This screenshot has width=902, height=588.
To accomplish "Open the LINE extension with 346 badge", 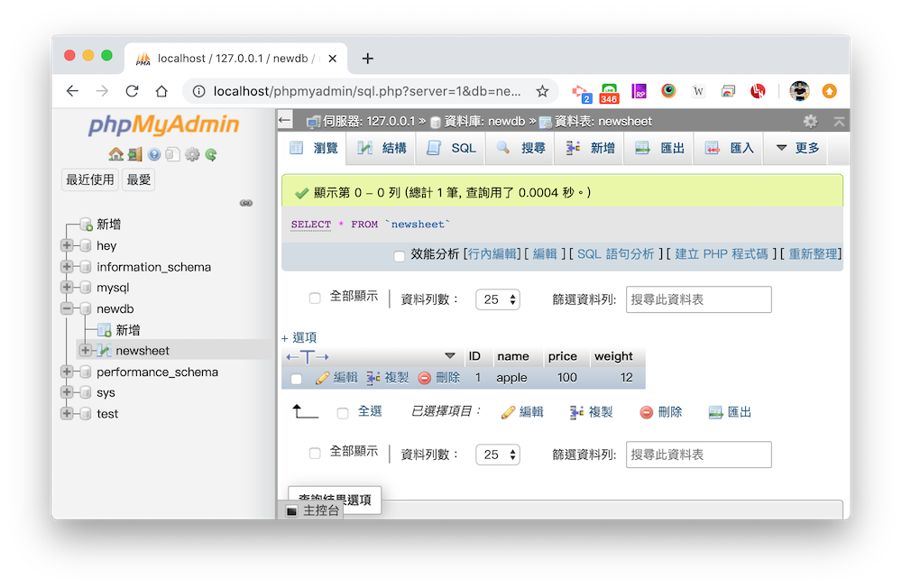I will click(609, 93).
